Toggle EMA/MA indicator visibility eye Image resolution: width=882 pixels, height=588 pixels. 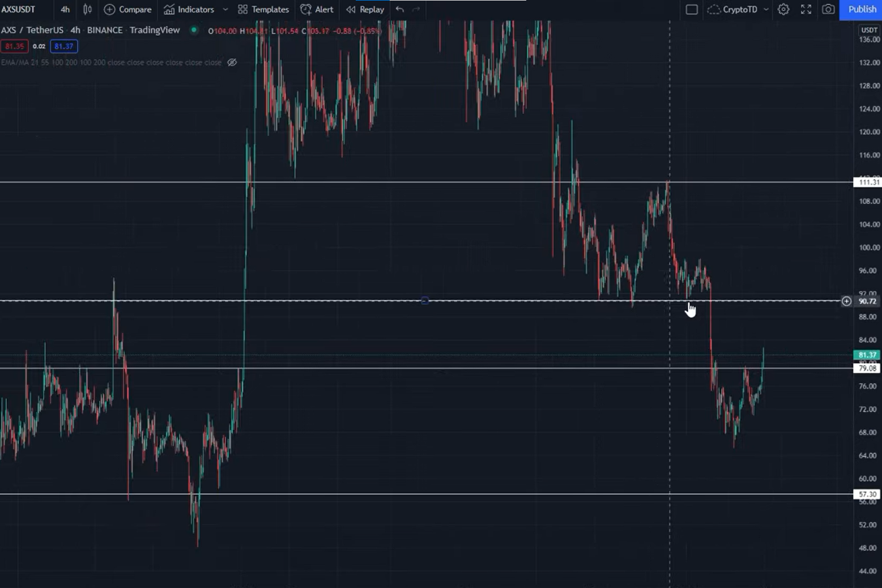click(232, 62)
